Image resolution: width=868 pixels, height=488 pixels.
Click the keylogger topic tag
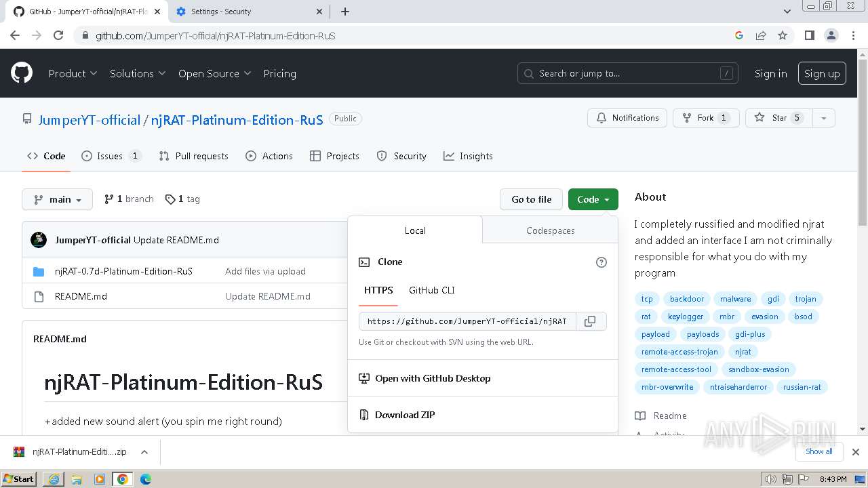[686, 317]
